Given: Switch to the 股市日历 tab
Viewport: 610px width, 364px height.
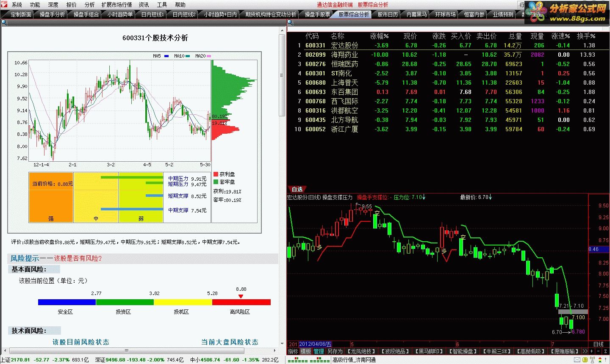Looking at the screenshot, I should click(388, 14).
